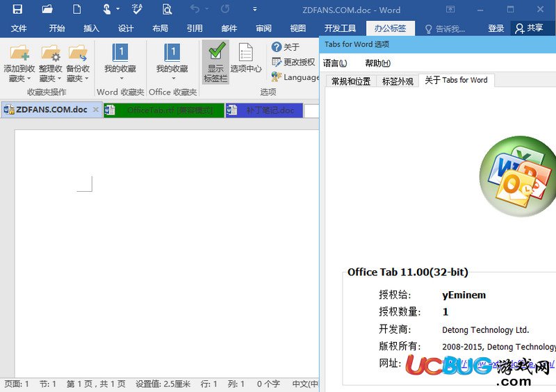Switch to the 审阅 ribbon tab
This screenshot has width=556, height=392.
tap(263, 28)
